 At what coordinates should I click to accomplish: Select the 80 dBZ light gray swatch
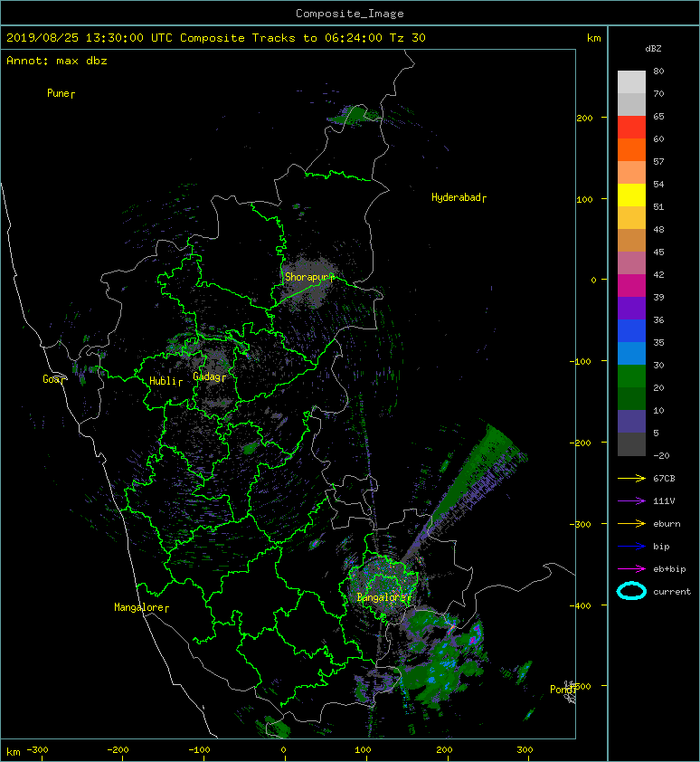pyautogui.click(x=631, y=81)
